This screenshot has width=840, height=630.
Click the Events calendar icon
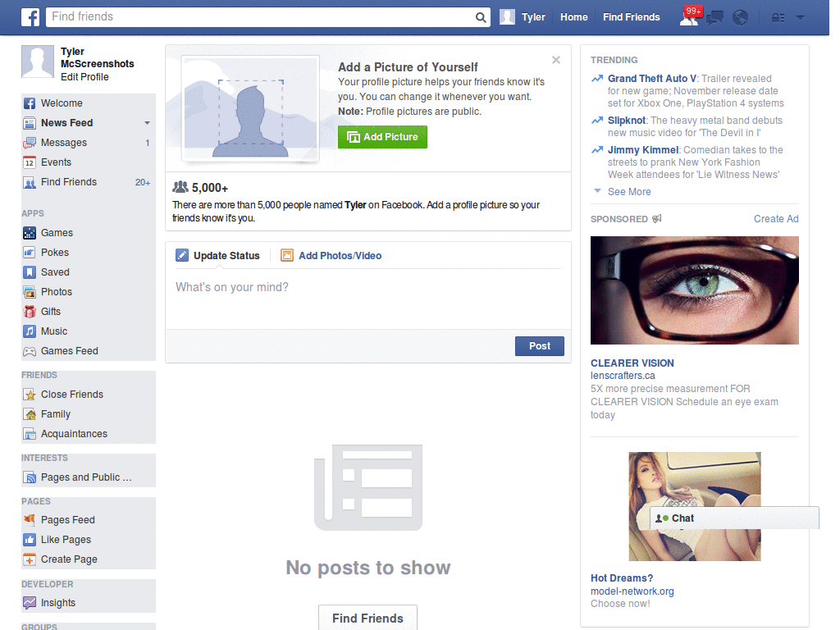click(30, 162)
